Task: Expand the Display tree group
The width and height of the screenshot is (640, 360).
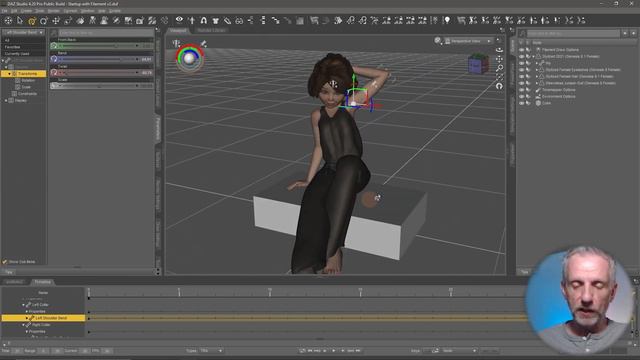Action: tap(6, 100)
